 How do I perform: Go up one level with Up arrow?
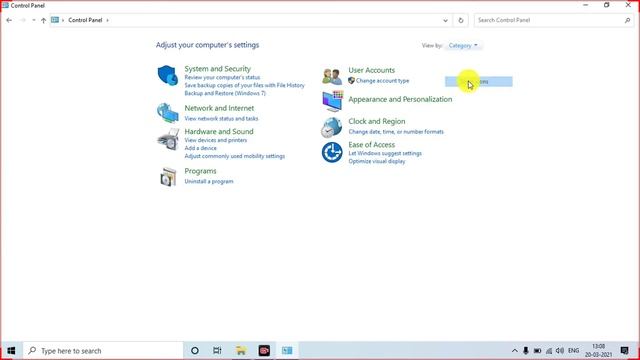(x=43, y=20)
